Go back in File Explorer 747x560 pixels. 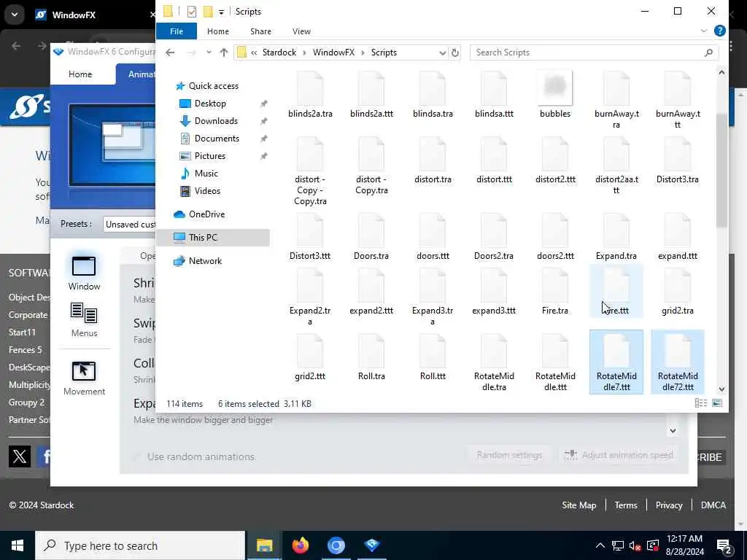click(x=170, y=52)
